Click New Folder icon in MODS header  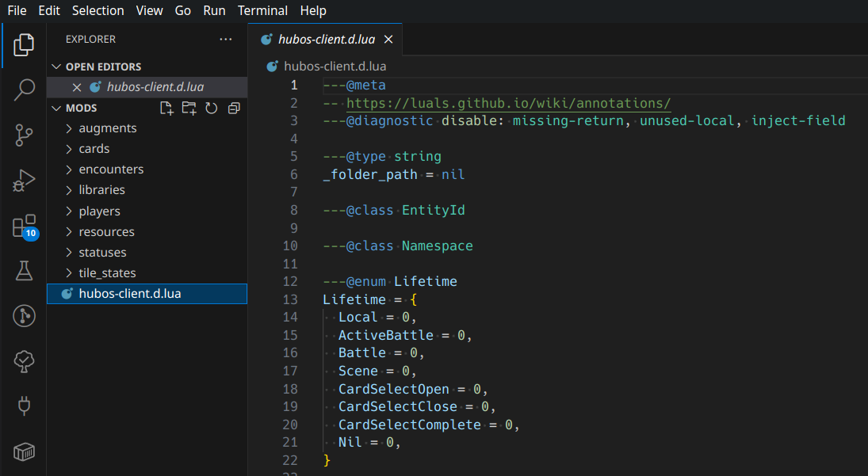click(x=189, y=108)
